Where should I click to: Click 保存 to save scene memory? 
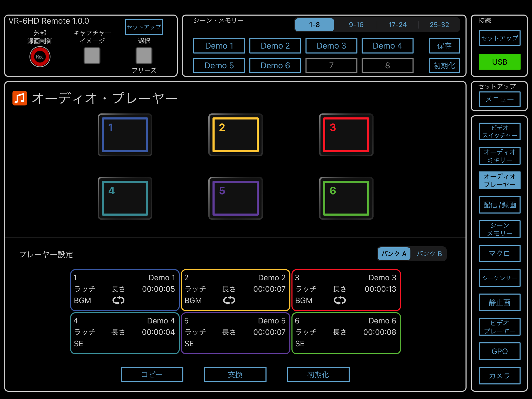pyautogui.click(x=444, y=46)
